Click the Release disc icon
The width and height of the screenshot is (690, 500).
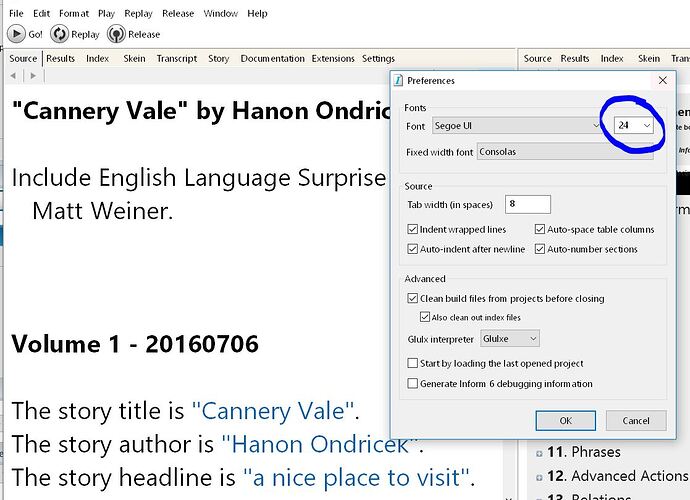pyautogui.click(x=116, y=34)
